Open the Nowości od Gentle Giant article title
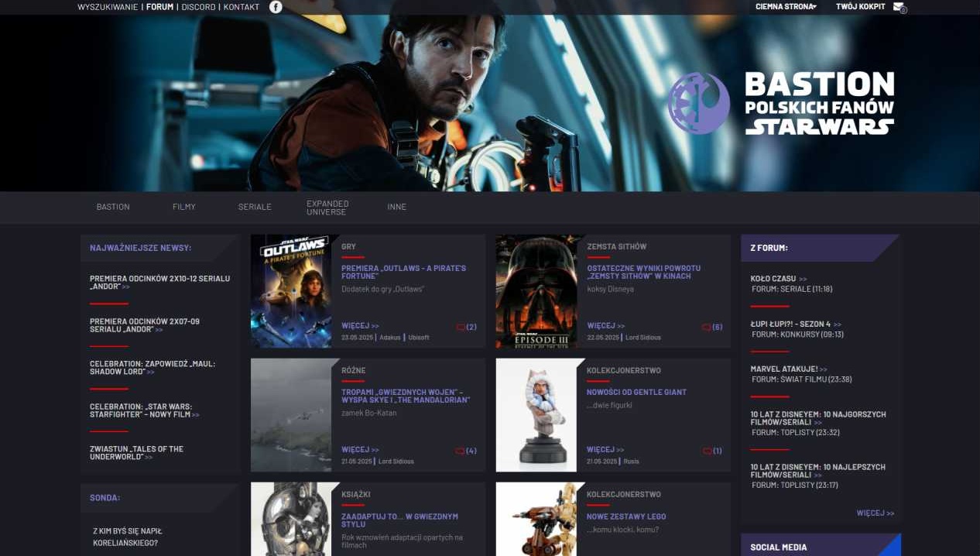 pyautogui.click(x=636, y=393)
